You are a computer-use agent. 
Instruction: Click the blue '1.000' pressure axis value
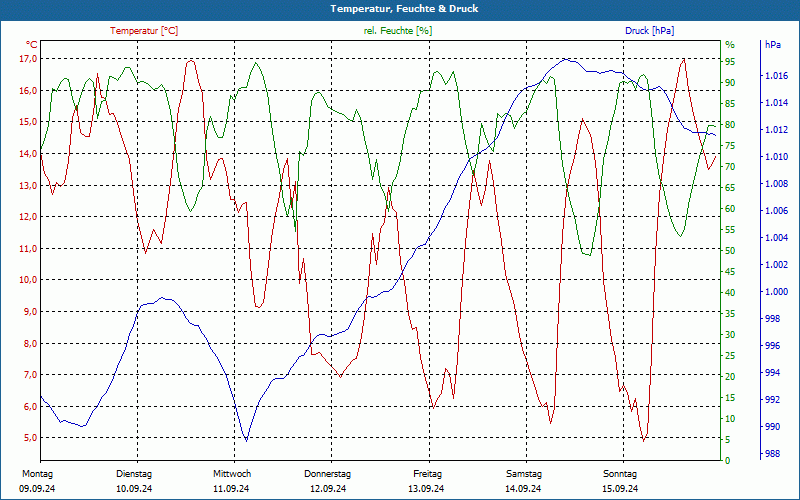[x=777, y=292]
